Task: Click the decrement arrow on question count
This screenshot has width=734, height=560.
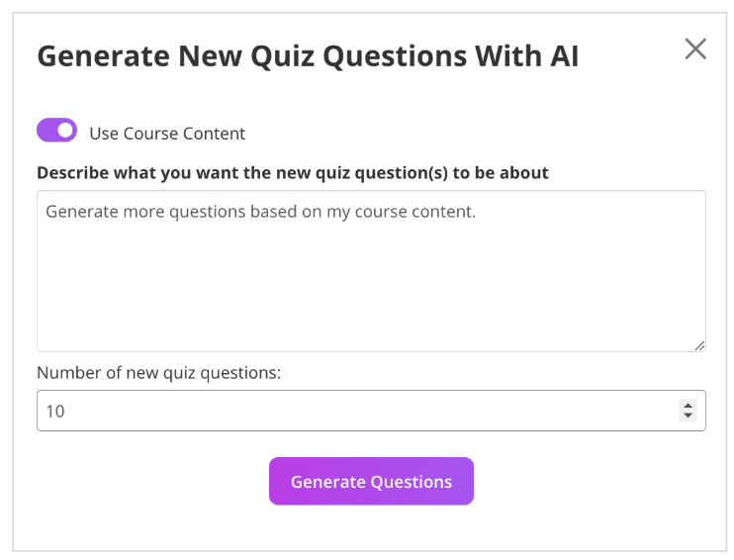Action: point(688,416)
